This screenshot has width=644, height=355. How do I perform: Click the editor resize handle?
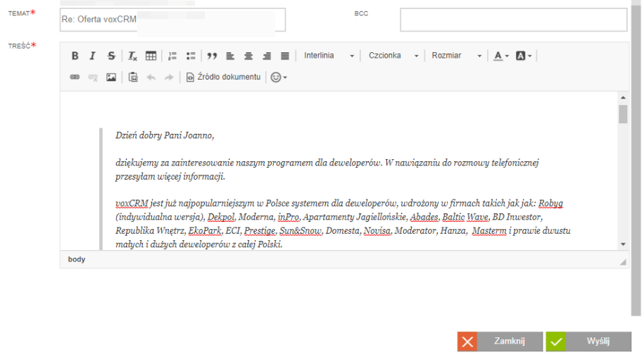tap(623, 262)
